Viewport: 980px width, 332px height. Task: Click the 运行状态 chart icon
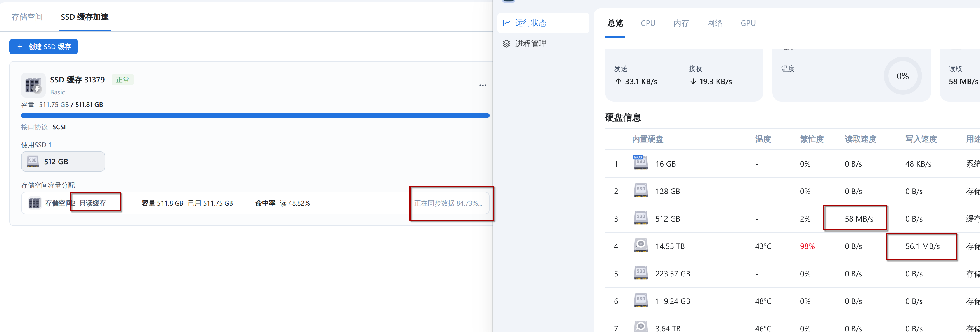click(x=506, y=23)
